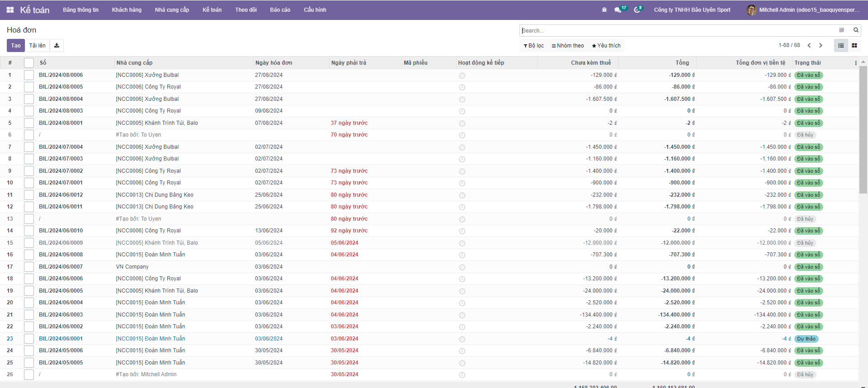Click the search magnifier icon
This screenshot has height=388, width=868.
coord(855,30)
